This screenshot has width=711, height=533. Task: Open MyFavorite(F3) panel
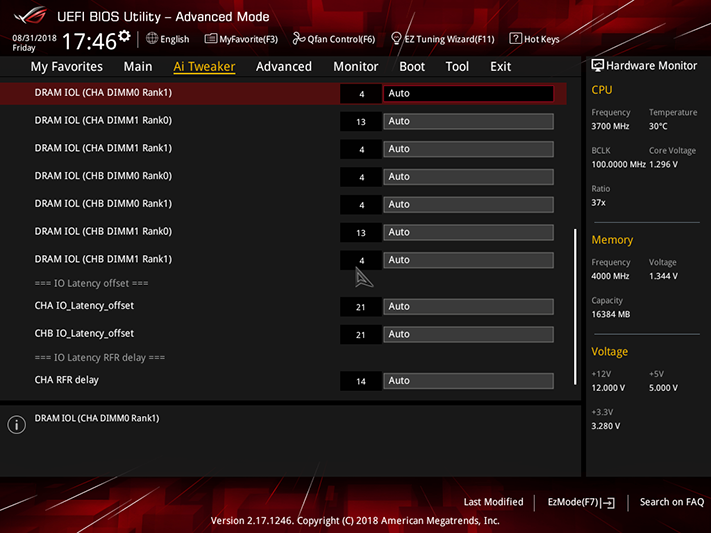(248, 39)
